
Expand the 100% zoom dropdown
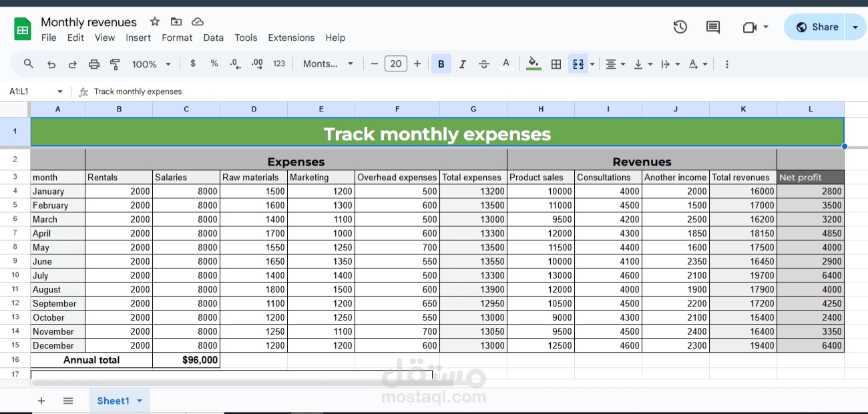pos(152,64)
